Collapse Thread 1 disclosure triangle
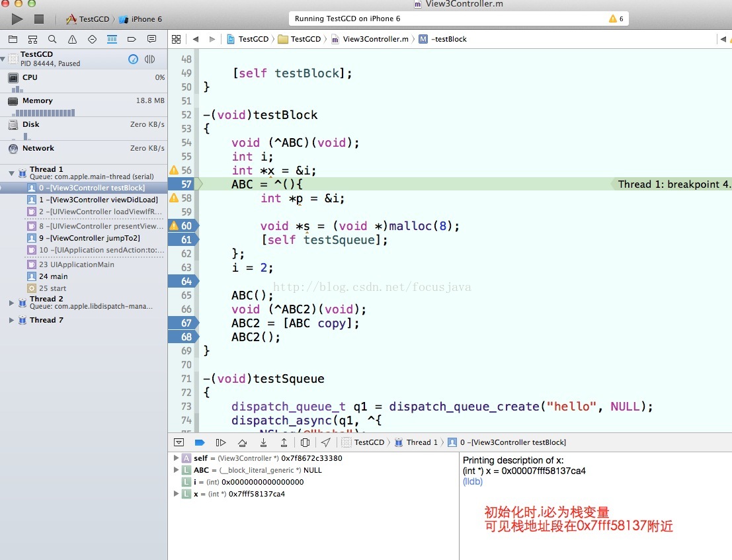This screenshot has height=560, width=732. [x=12, y=173]
